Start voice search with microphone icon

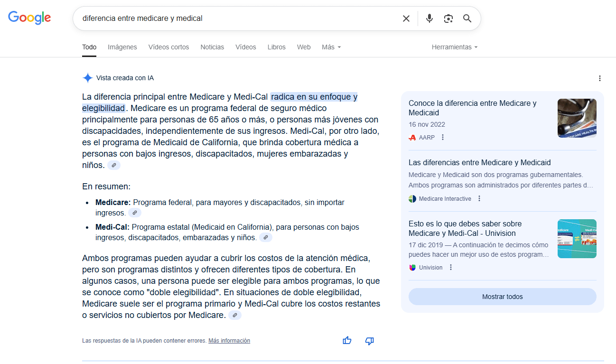point(429,19)
